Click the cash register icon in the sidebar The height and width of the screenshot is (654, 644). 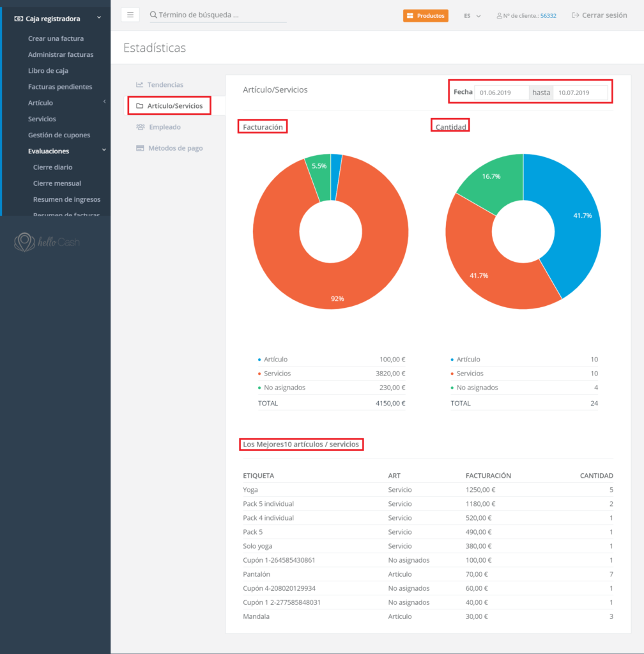(x=19, y=19)
